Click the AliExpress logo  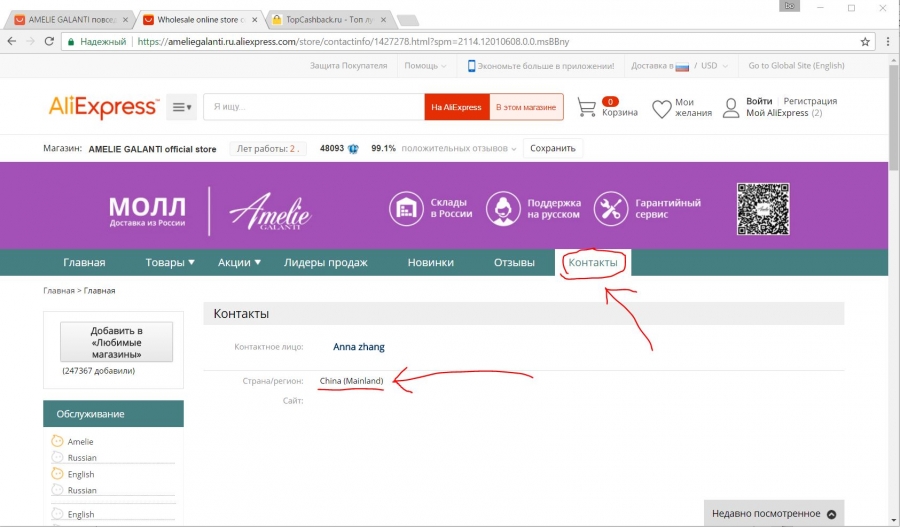104,107
